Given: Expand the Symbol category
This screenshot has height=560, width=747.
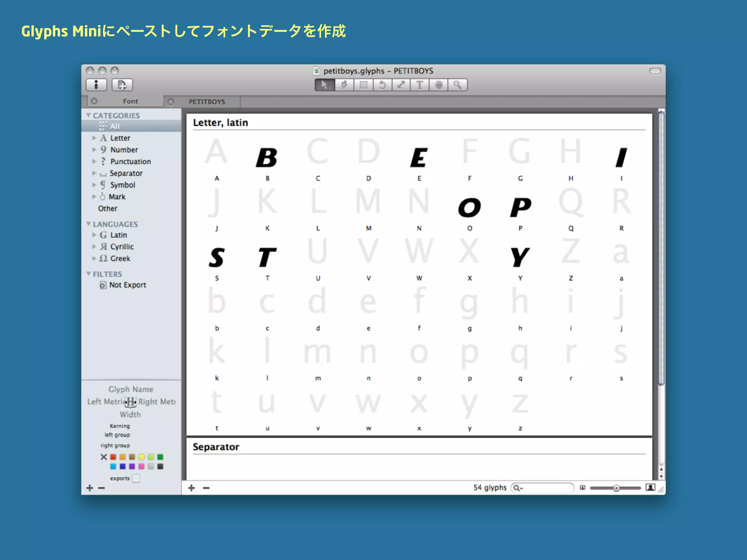Looking at the screenshot, I should coord(94,185).
